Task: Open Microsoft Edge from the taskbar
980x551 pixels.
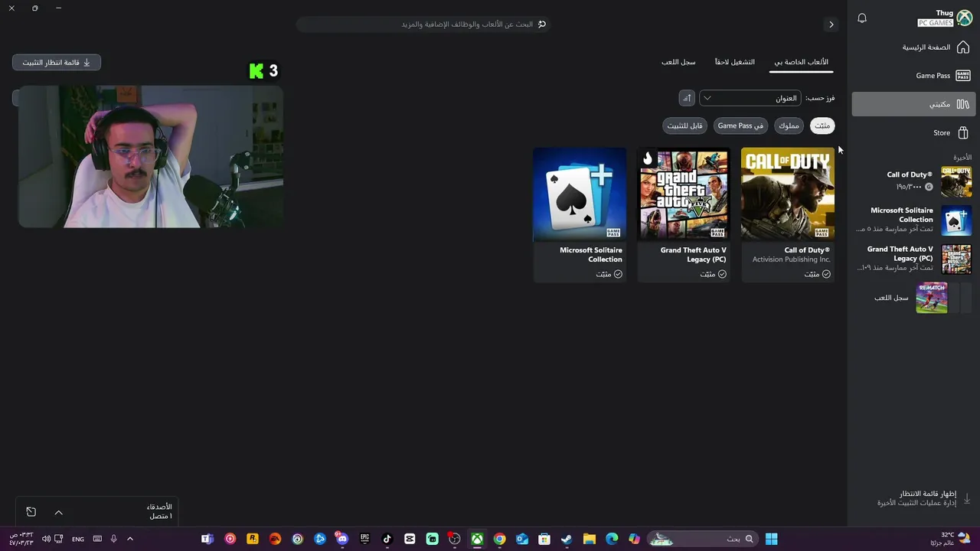Action: (612, 539)
